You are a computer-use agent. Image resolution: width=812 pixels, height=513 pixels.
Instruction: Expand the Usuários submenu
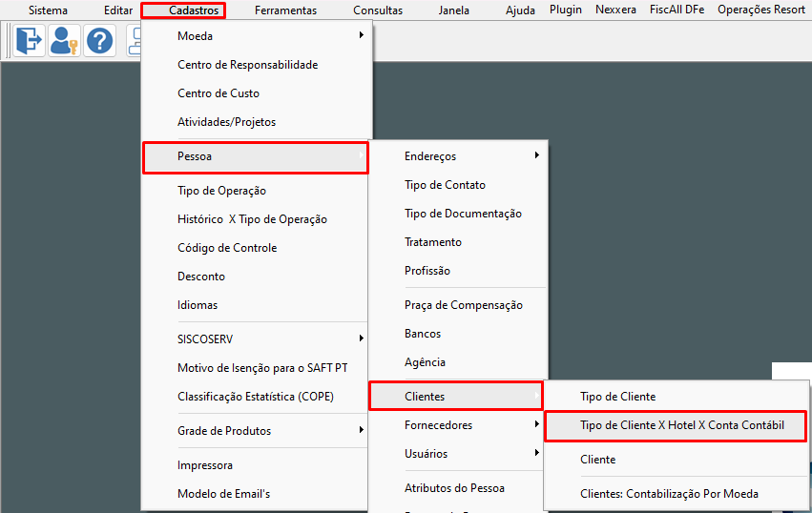(458, 454)
